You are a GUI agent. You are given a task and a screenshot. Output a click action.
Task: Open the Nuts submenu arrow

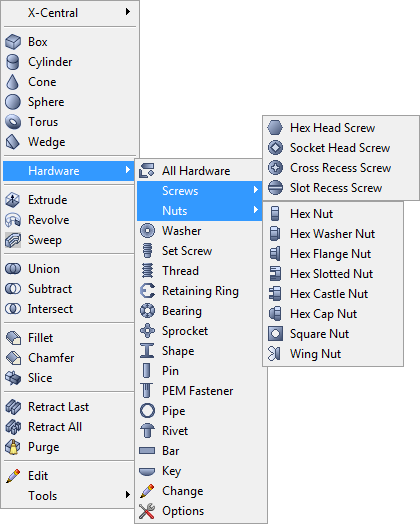[256, 210]
